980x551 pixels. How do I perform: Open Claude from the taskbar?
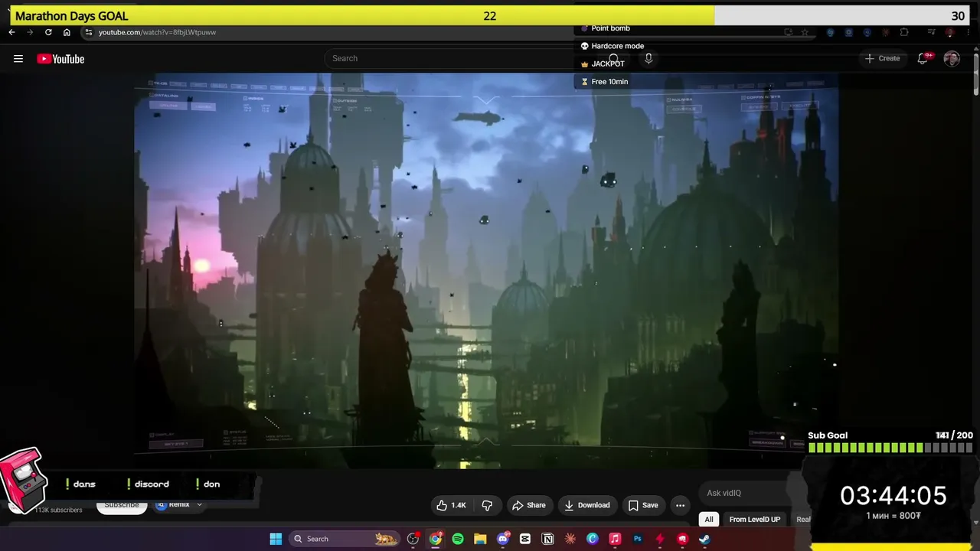pos(570,539)
